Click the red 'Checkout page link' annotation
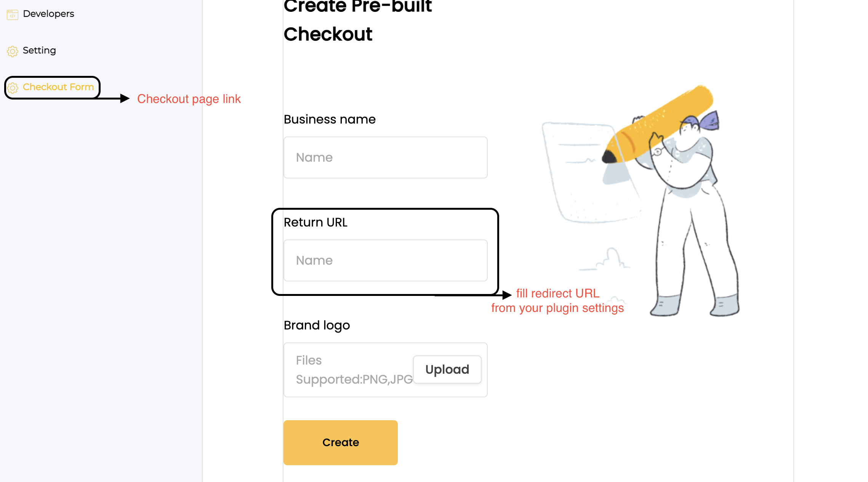The height and width of the screenshot is (482, 868). 189,99
